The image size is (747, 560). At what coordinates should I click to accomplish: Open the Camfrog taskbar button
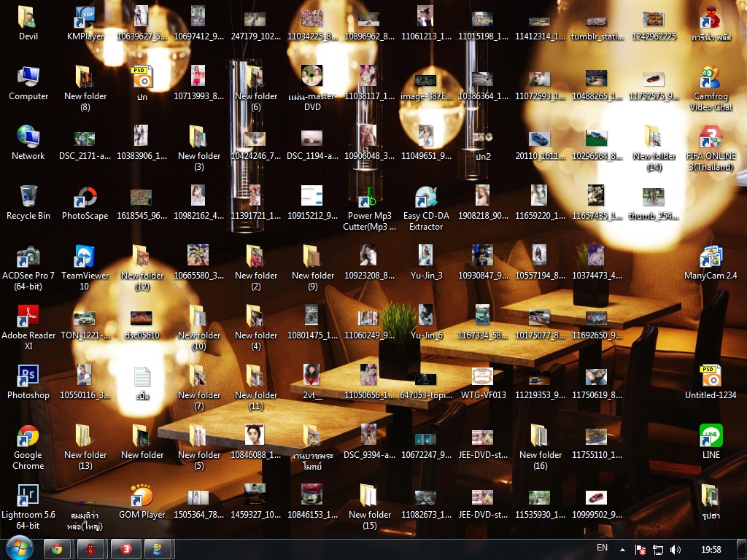point(158,549)
